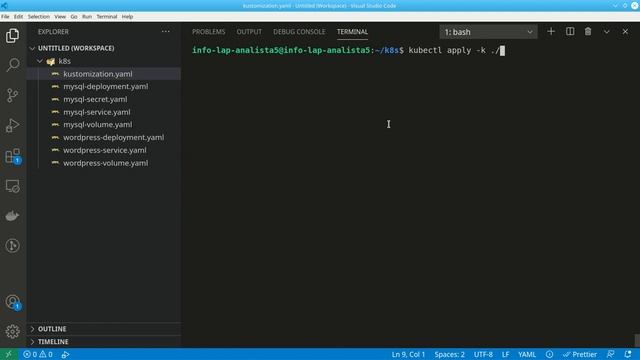Open the Remote Explorer view
Image resolution: width=640 pixels, height=360 pixels.
tap(13, 186)
